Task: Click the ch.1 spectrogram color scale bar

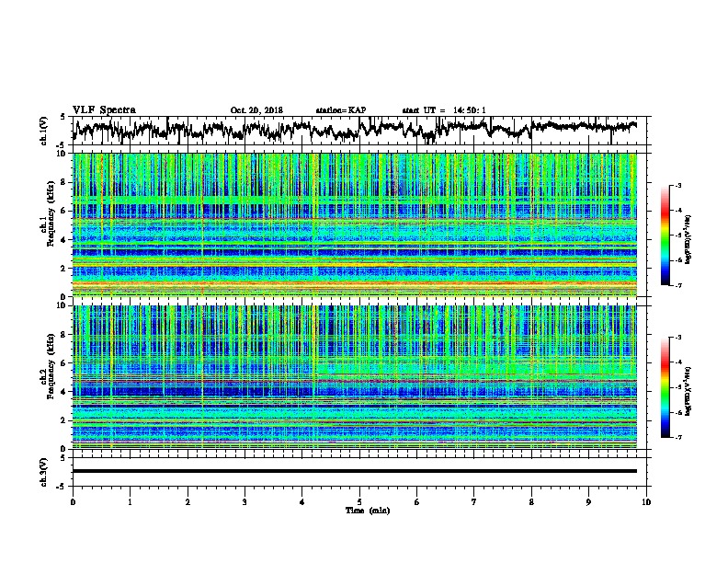Action: tap(665, 236)
